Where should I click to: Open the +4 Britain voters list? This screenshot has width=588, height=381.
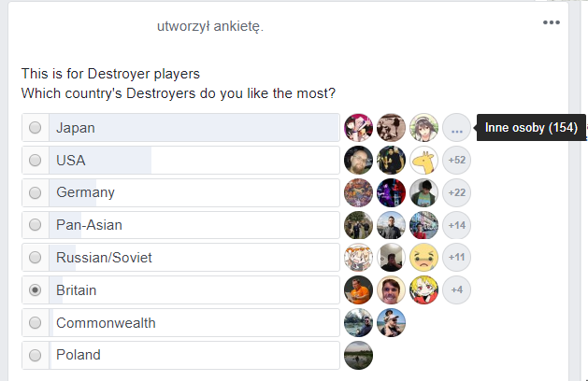click(457, 290)
